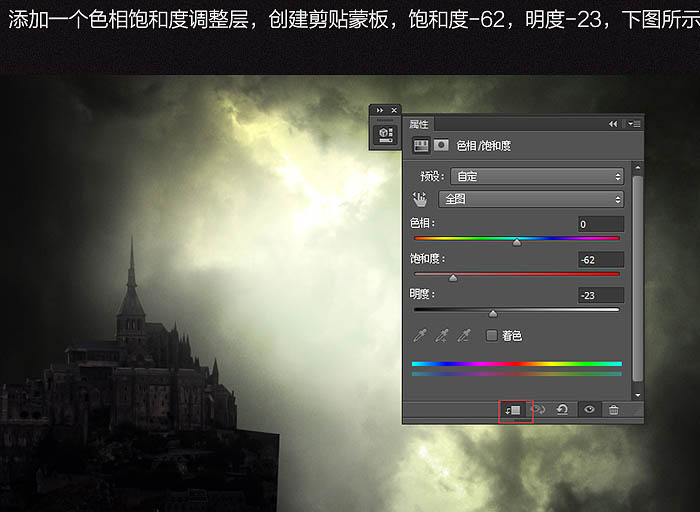The height and width of the screenshot is (512, 700).
Task: Collapse the Properties panel with double arrows
Action: coord(613,124)
